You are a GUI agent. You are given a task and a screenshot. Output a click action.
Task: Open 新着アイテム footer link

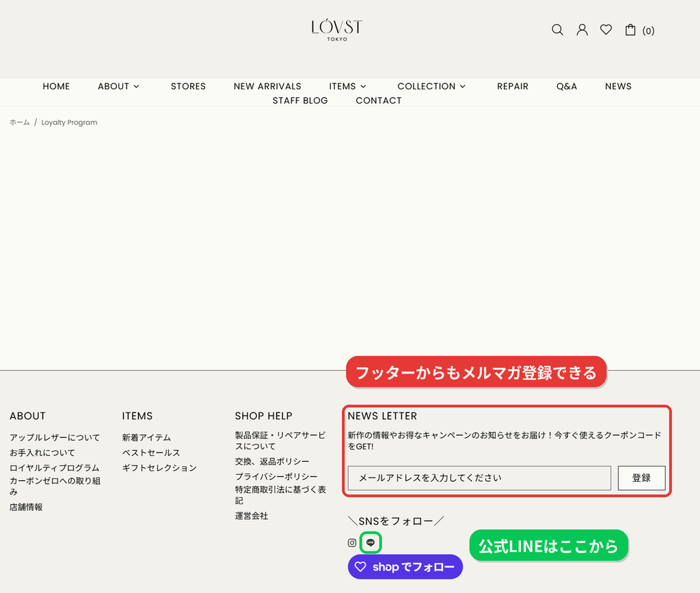pyautogui.click(x=146, y=438)
